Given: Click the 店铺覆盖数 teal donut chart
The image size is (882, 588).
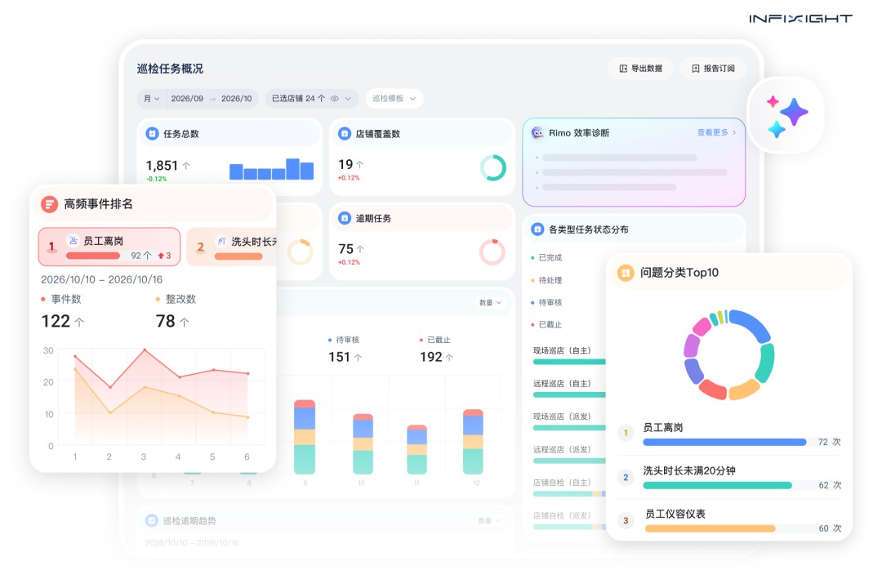Looking at the screenshot, I should click(492, 167).
